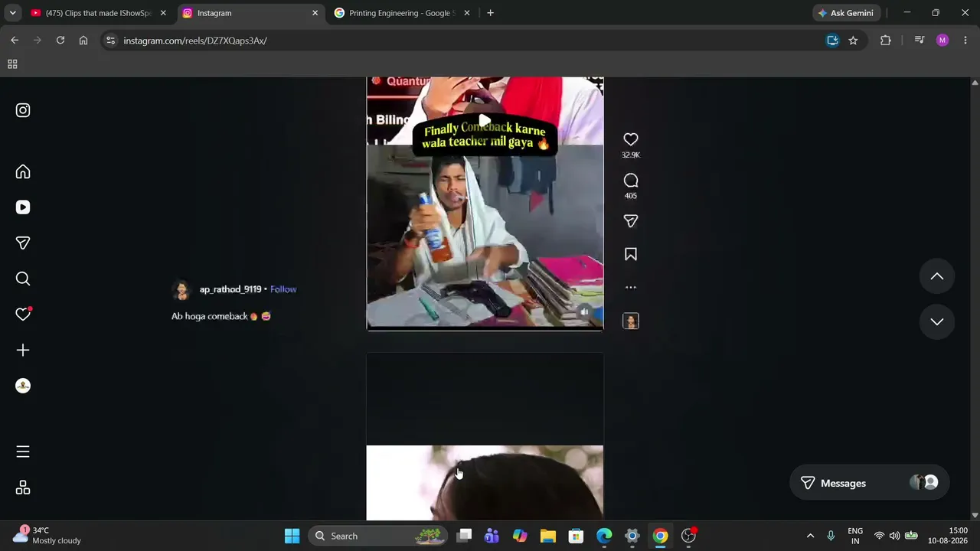Open Settings gear on the taskbar
This screenshot has width=980, height=551.
point(632,536)
